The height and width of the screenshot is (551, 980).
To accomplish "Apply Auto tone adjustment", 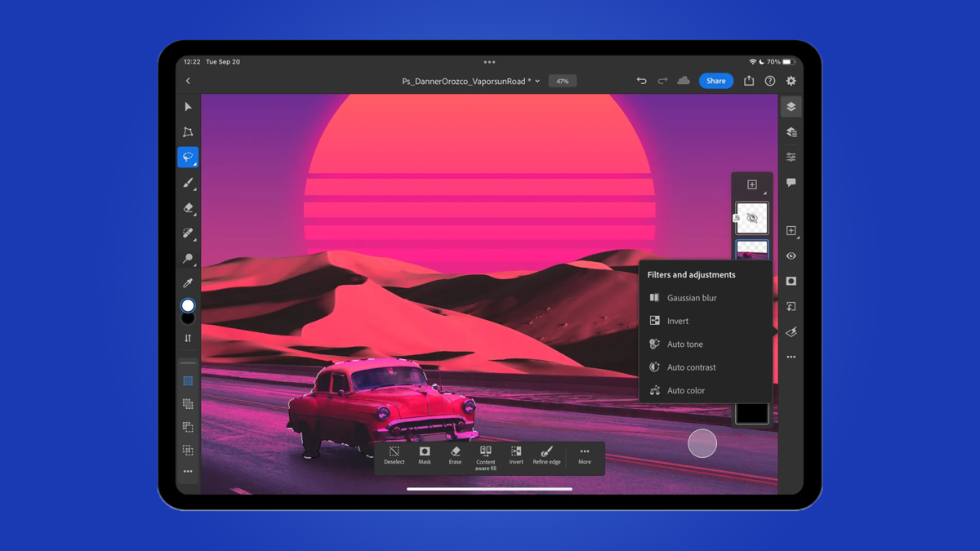I will (684, 344).
